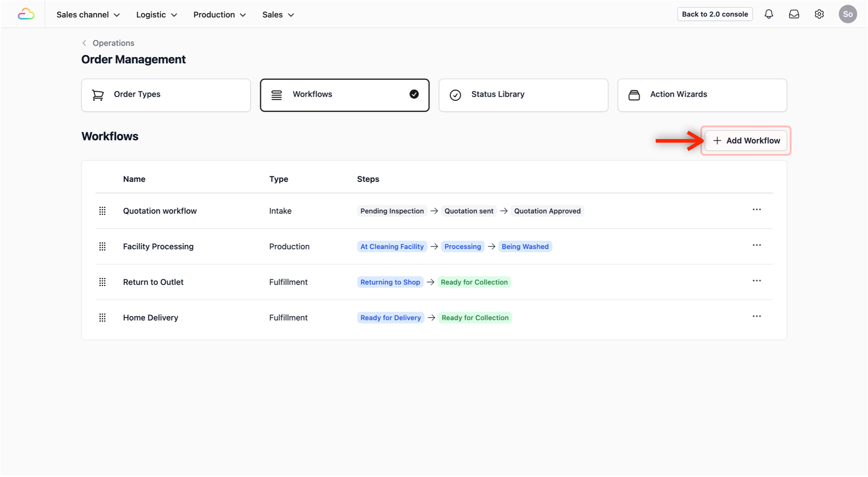
Task: Open more options for Home Delivery
Action: tap(757, 316)
